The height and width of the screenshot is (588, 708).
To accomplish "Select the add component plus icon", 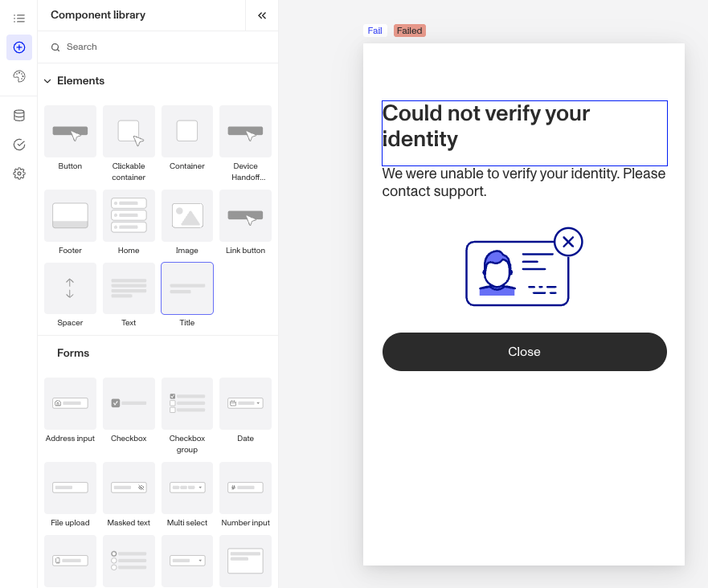I will click(19, 47).
